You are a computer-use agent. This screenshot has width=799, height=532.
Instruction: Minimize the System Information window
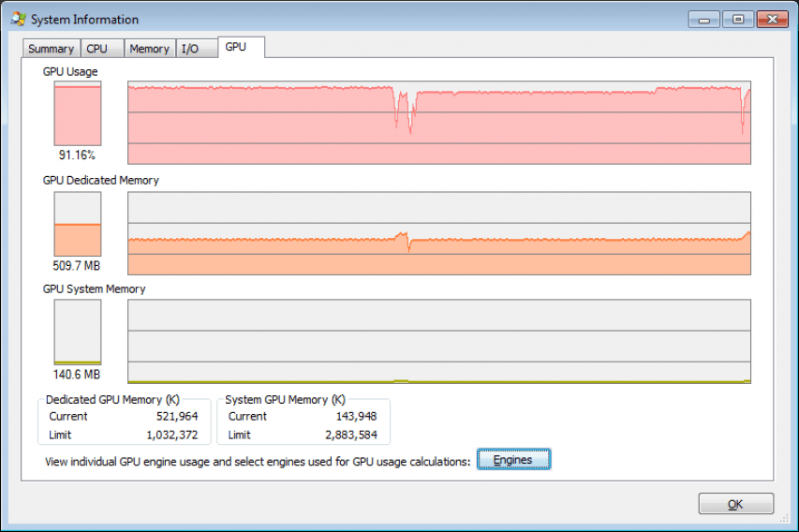[704, 20]
